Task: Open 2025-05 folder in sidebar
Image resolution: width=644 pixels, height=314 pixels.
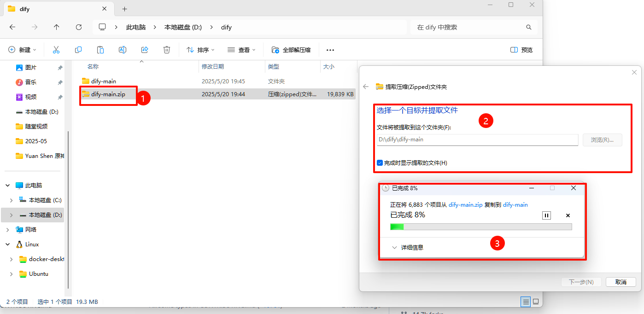Action: pos(31,141)
